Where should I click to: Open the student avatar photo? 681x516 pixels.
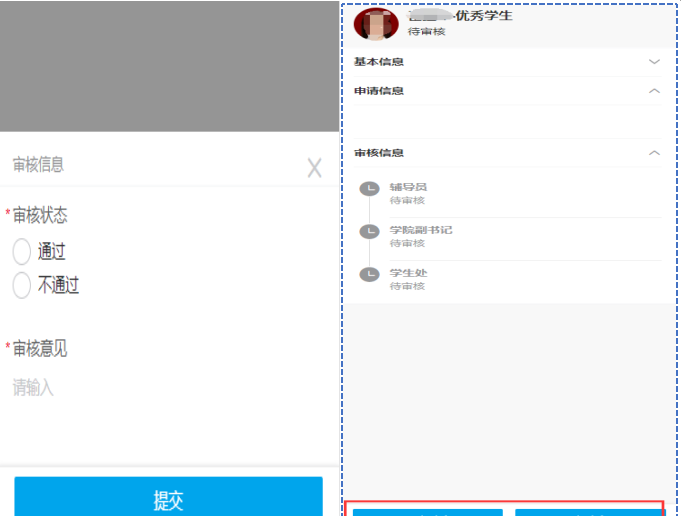pos(376,23)
